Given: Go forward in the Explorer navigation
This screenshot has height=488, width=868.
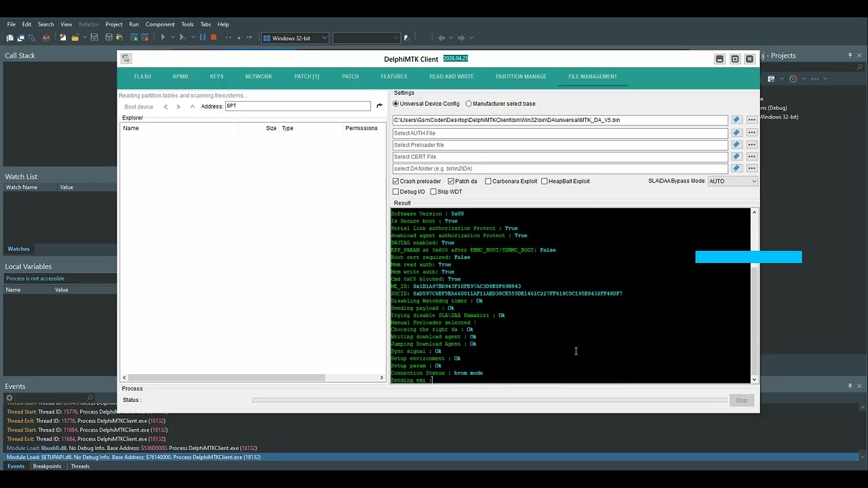Looking at the screenshot, I should click(178, 106).
